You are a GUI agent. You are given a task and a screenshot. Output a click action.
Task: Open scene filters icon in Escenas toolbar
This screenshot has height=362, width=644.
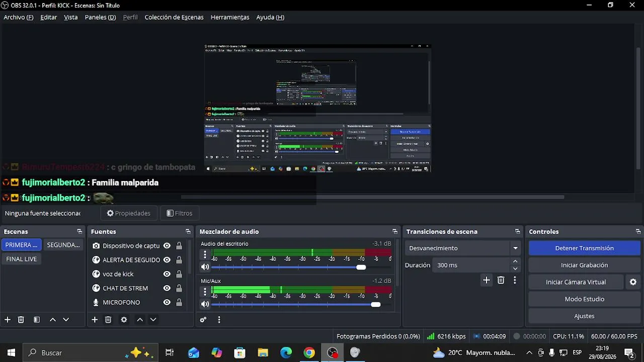point(37,320)
